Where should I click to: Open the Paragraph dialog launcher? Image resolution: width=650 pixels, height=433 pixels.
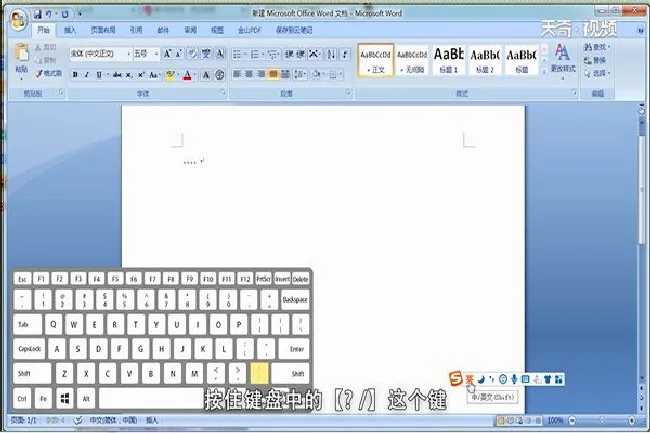point(349,92)
